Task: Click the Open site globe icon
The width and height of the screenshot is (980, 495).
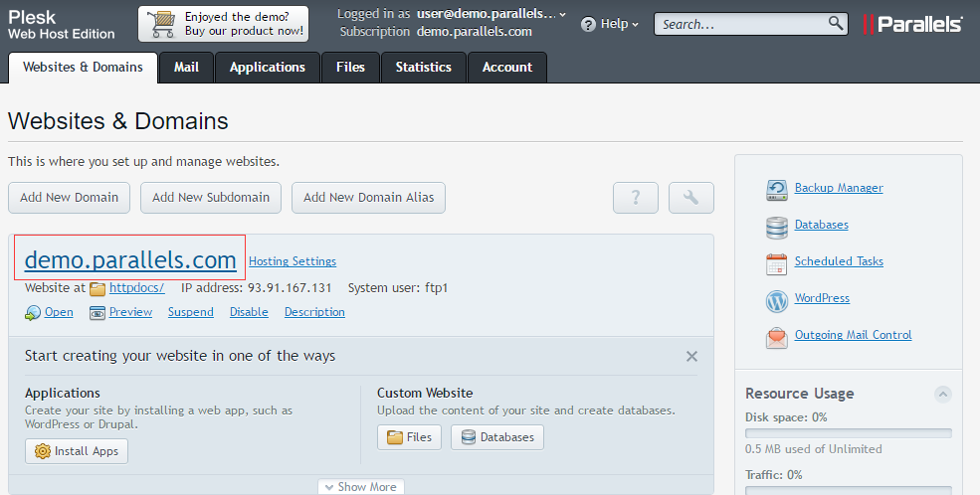Action: point(33,313)
